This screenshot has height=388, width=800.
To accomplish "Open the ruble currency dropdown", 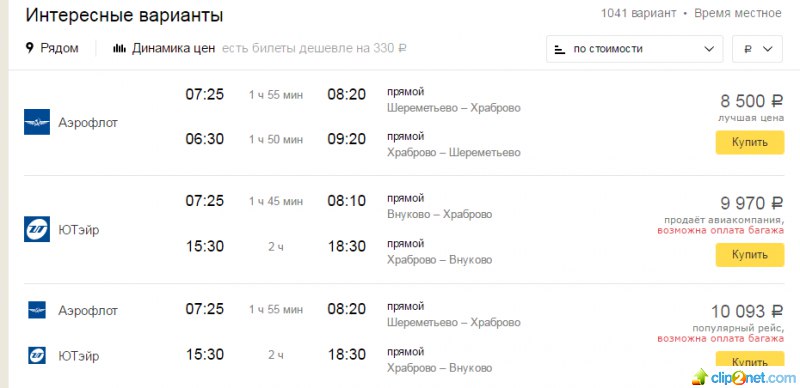I will point(757,49).
